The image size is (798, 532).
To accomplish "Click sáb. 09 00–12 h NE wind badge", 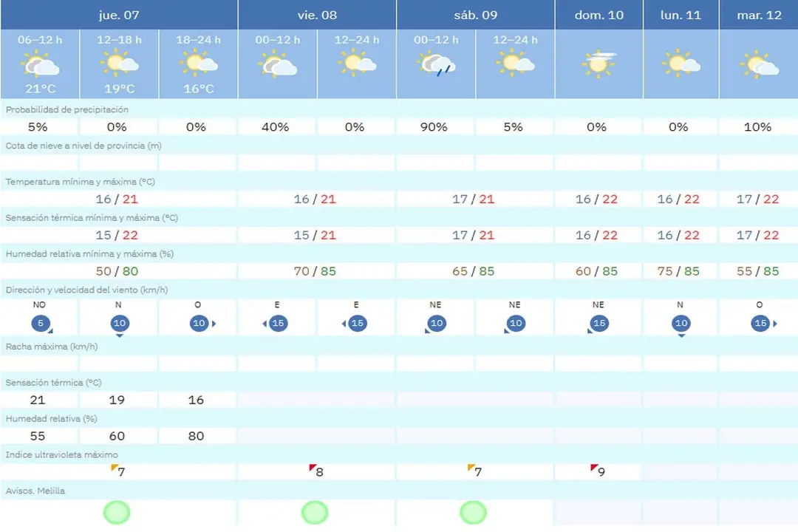I will [436, 324].
